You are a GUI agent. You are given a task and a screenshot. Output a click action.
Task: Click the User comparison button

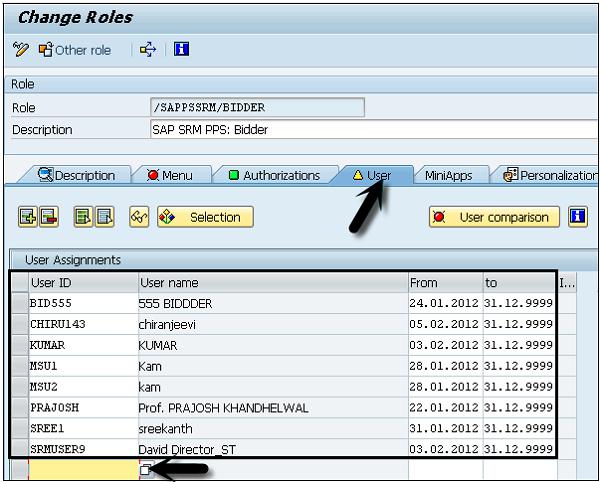pos(494,217)
